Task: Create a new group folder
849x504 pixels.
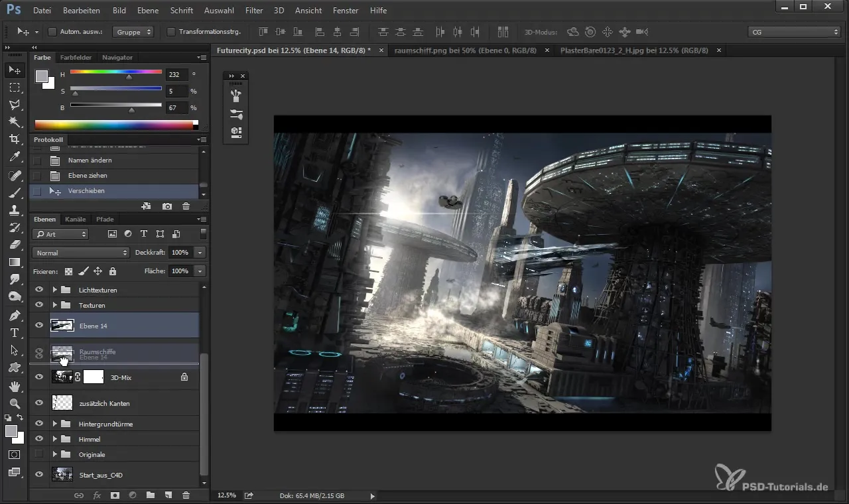Action: [x=151, y=495]
